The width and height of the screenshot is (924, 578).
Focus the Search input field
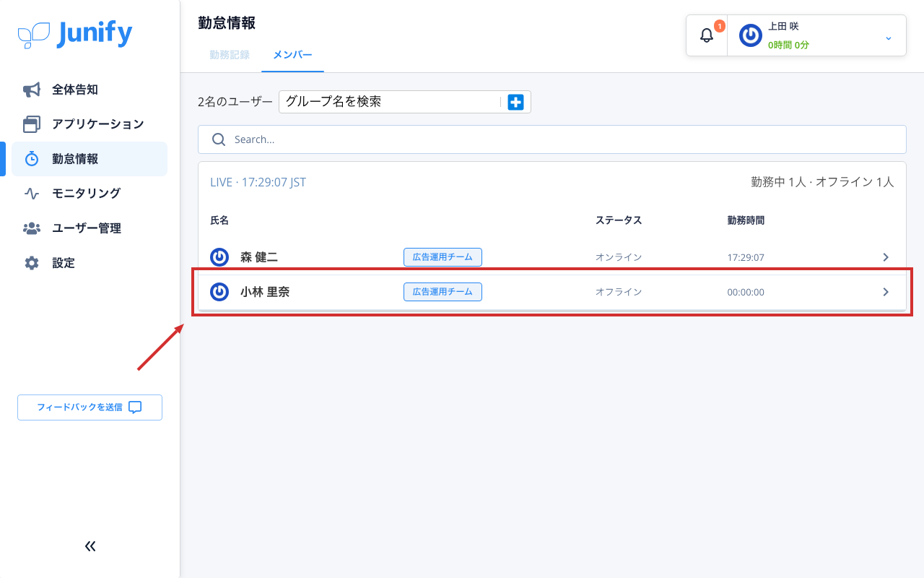pos(552,139)
